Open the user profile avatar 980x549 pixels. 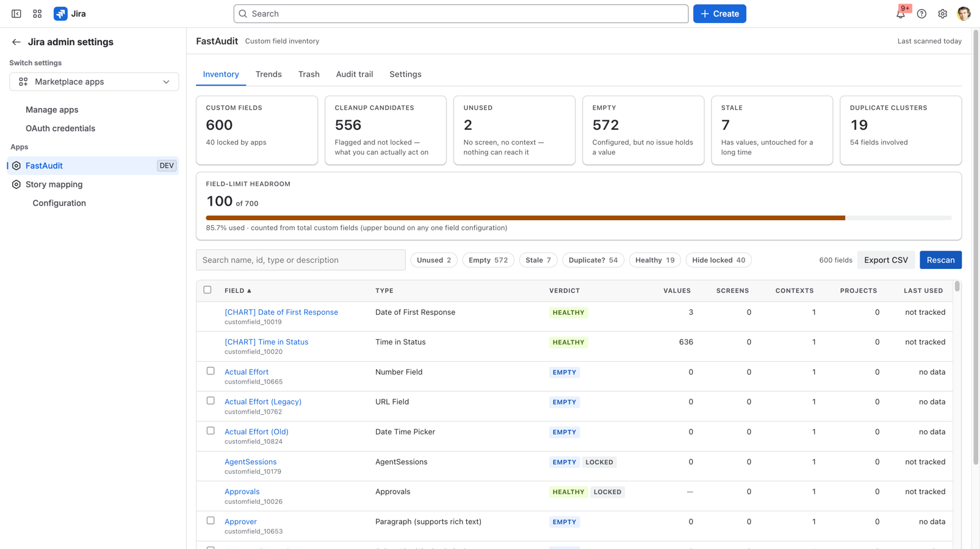(x=964, y=13)
